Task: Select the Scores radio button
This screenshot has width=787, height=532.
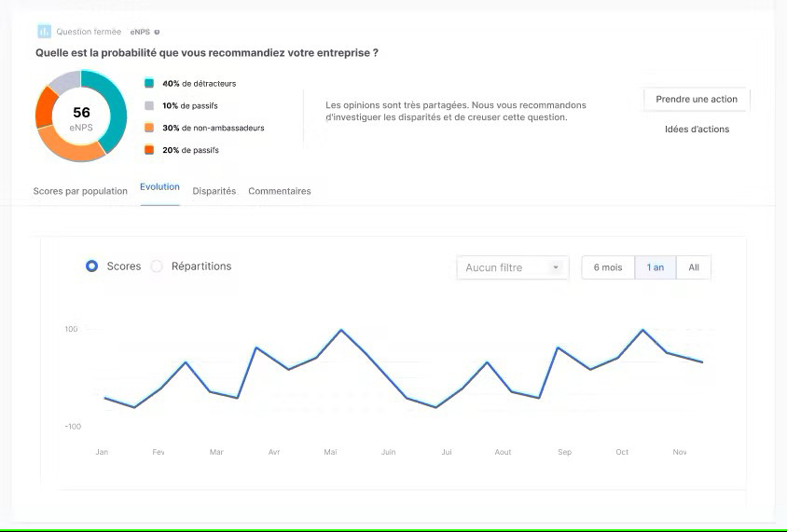Action: (x=92, y=266)
